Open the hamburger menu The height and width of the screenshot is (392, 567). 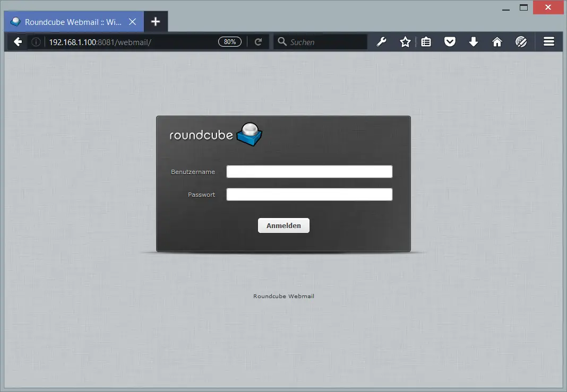pos(549,42)
